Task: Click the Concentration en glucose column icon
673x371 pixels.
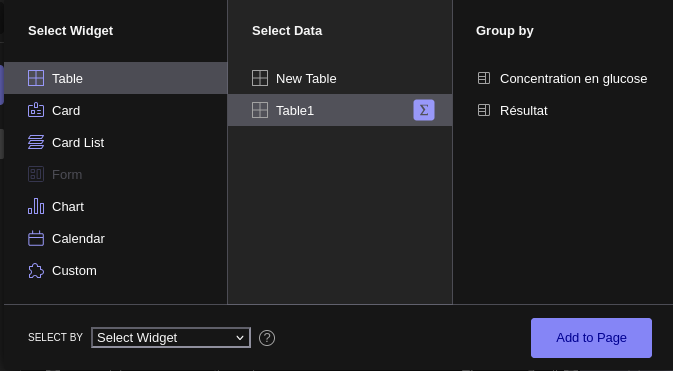Action: (484, 78)
